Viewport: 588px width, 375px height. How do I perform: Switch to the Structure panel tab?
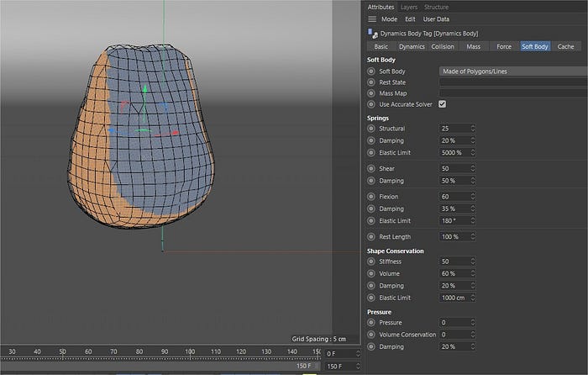pyautogui.click(x=436, y=7)
